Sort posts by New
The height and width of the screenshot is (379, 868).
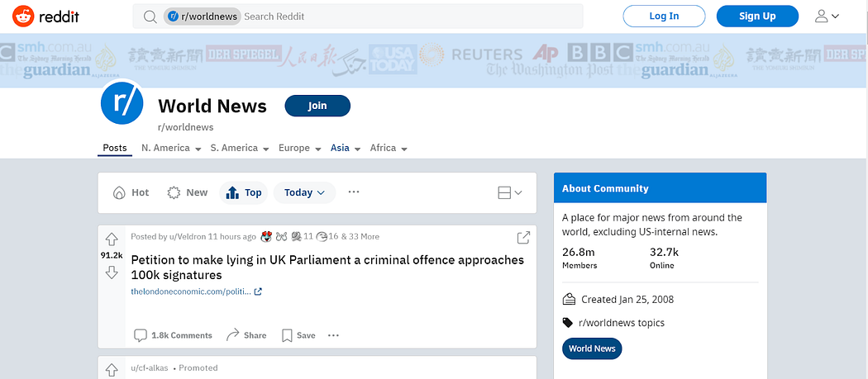(x=188, y=192)
